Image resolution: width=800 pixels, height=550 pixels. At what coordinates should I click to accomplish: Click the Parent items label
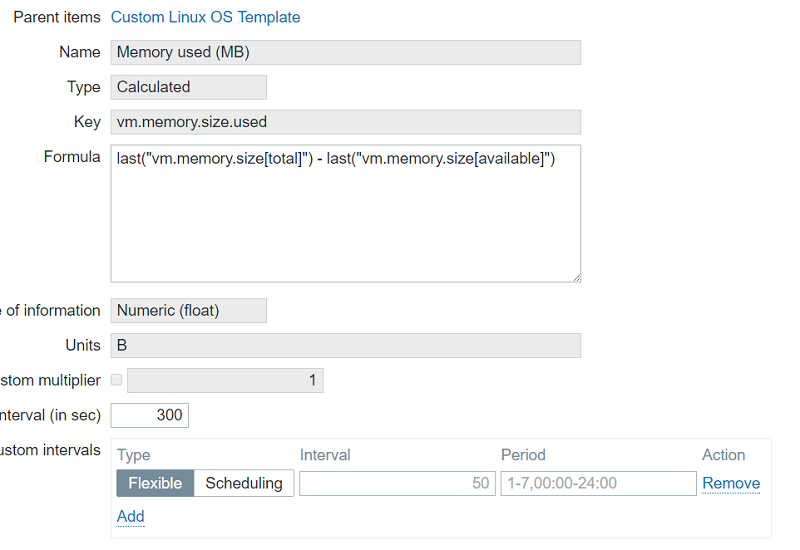[56, 17]
